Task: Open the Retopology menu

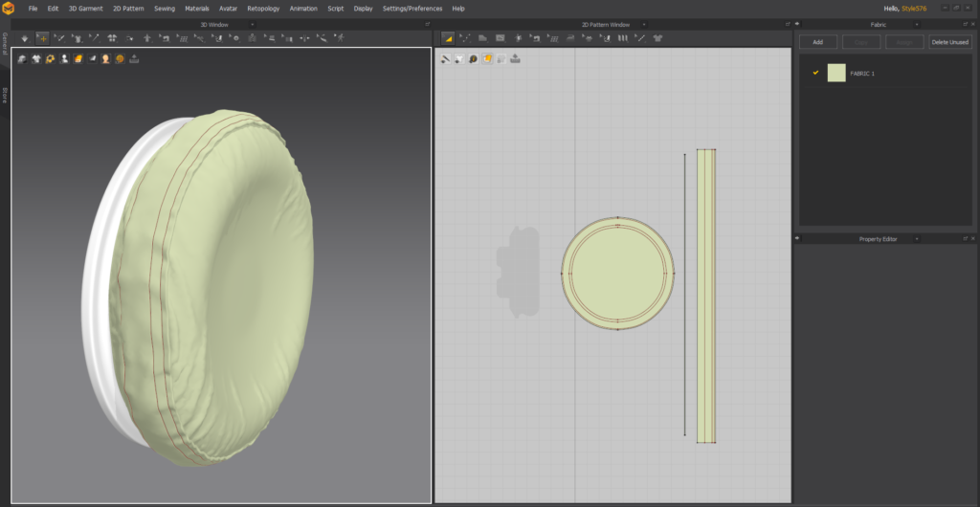Action: click(263, 8)
